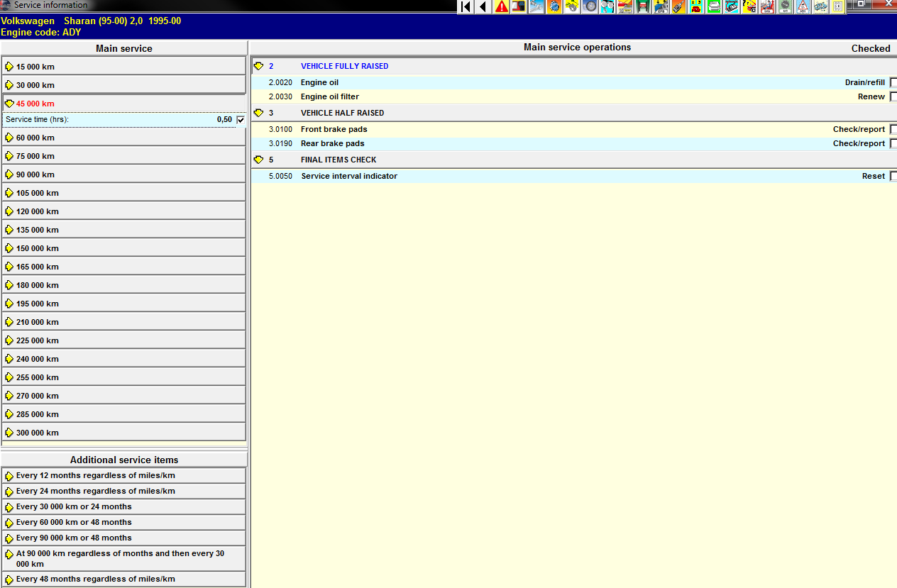Mark Service interval indicator Reset as checked
This screenshot has height=588, width=897.
(x=893, y=176)
